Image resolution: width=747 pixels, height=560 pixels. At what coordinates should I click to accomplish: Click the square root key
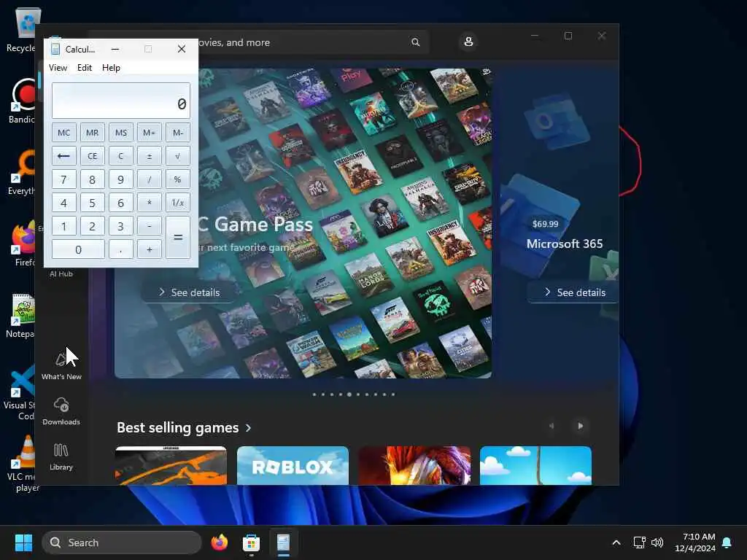(178, 156)
